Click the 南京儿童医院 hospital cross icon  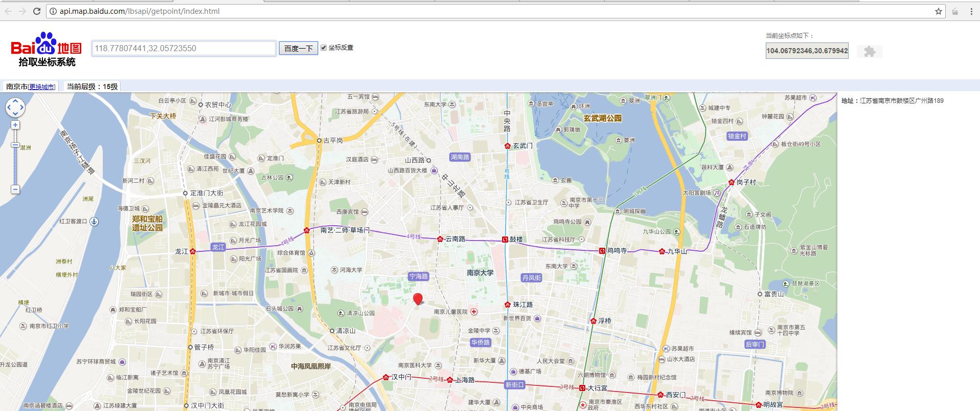474,312
